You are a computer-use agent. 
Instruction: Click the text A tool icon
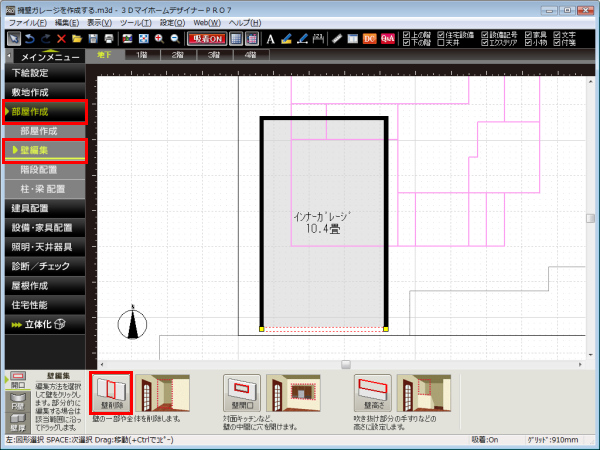point(270,38)
